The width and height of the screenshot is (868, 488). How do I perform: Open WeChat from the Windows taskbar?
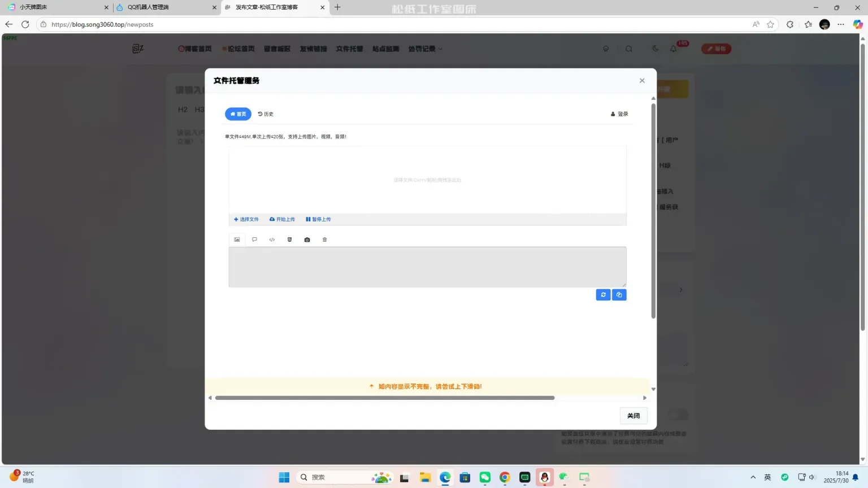(x=485, y=477)
